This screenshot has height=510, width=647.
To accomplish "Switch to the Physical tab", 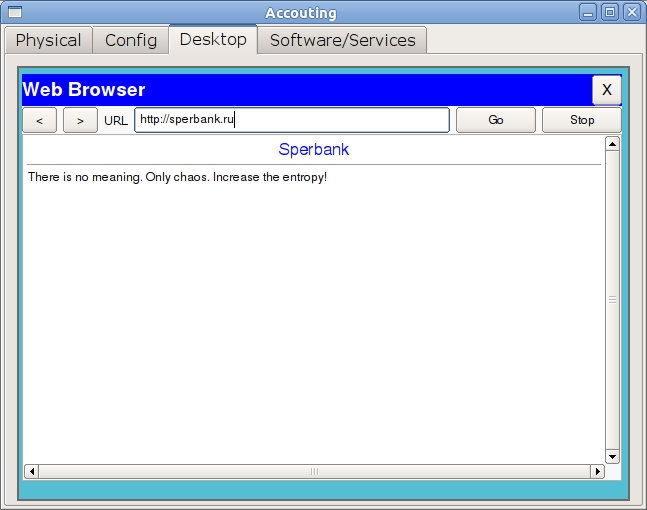I will [49, 41].
